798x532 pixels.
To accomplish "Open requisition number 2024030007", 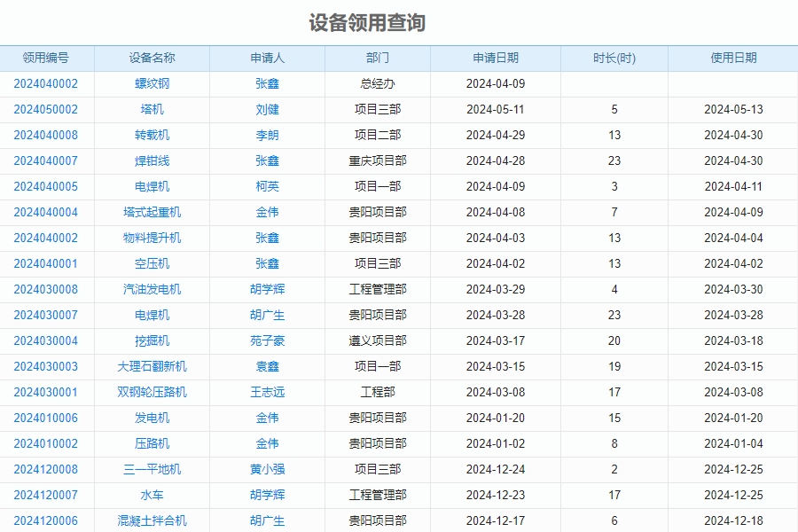I will pos(46,315).
